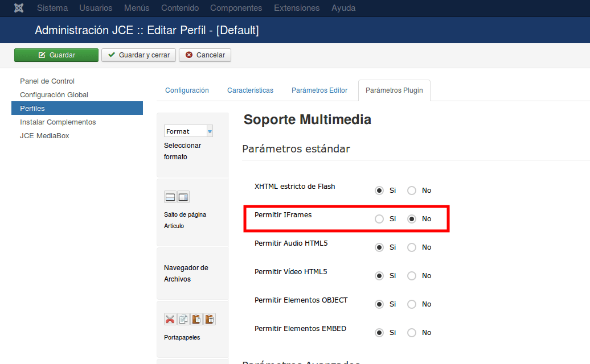Viewport: 590px width, 364px height.
Task: Set XHTML estricto de Flash to Si
Action: 379,191
